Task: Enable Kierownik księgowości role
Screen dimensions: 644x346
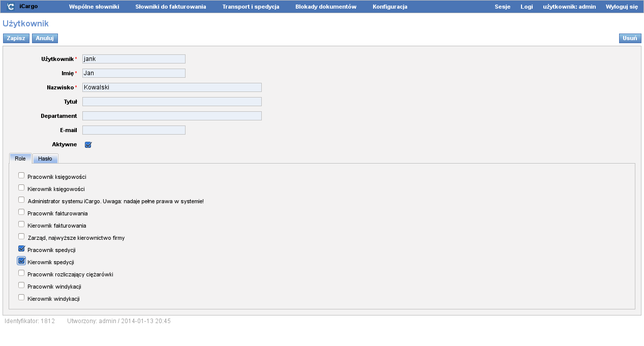Action: click(21, 187)
